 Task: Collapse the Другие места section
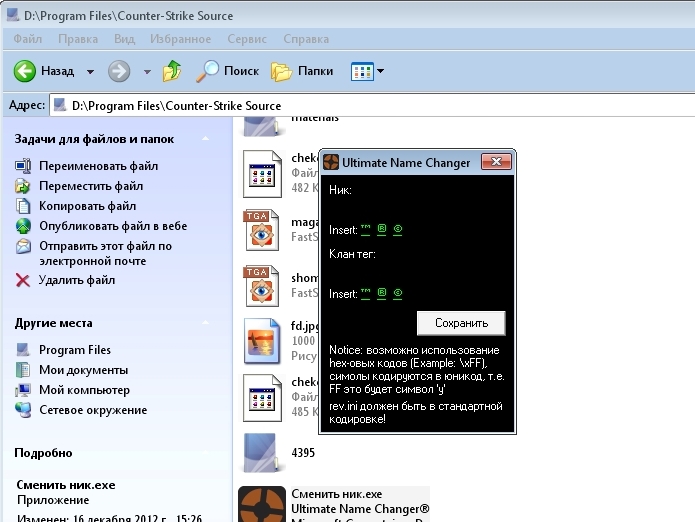205,323
